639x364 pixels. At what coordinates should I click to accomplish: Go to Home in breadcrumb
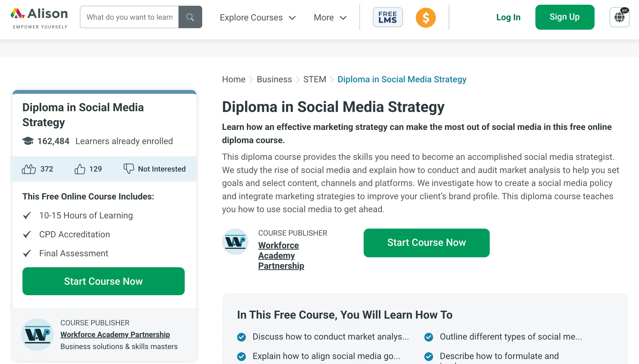click(x=234, y=79)
